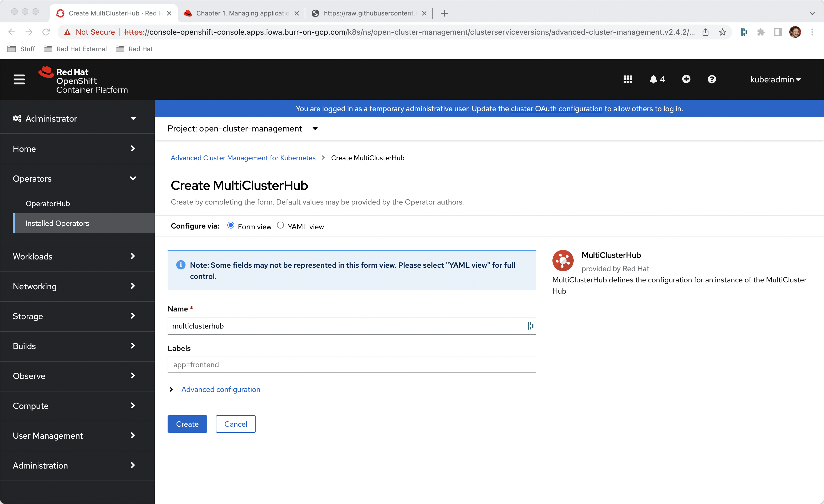Click the plus import icon in header
This screenshot has height=504, width=824.
pos(686,79)
